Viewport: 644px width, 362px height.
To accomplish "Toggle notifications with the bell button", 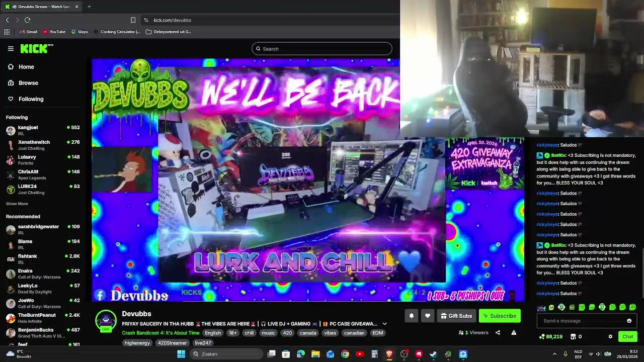I will point(411,316).
